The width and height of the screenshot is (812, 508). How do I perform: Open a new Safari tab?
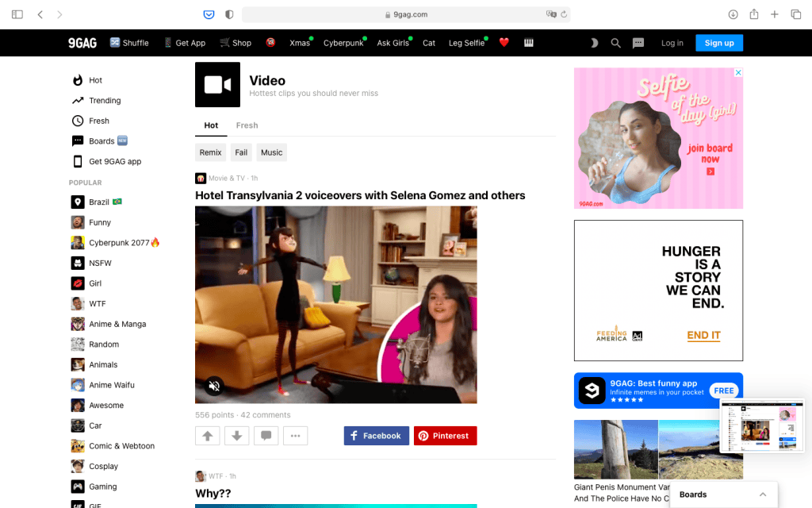pos(774,14)
